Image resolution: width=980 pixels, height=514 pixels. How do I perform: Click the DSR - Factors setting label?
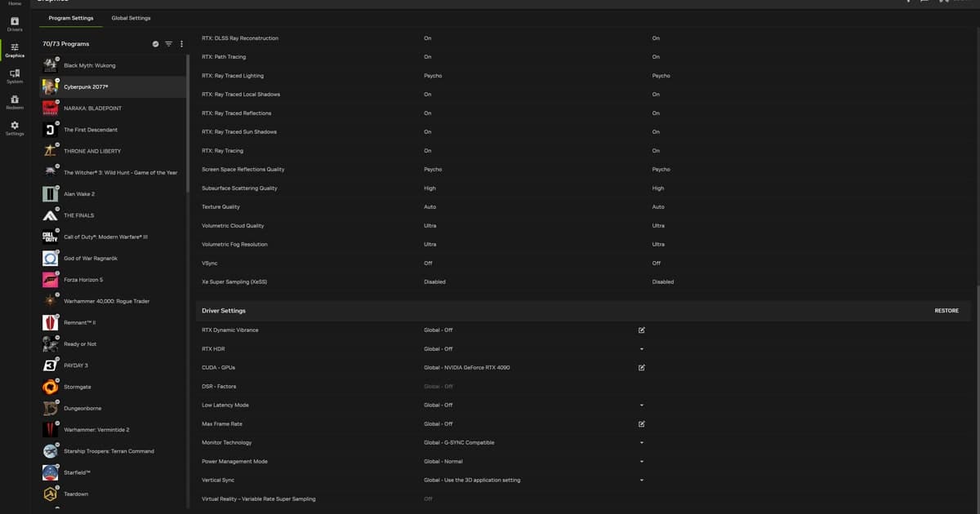tap(219, 387)
